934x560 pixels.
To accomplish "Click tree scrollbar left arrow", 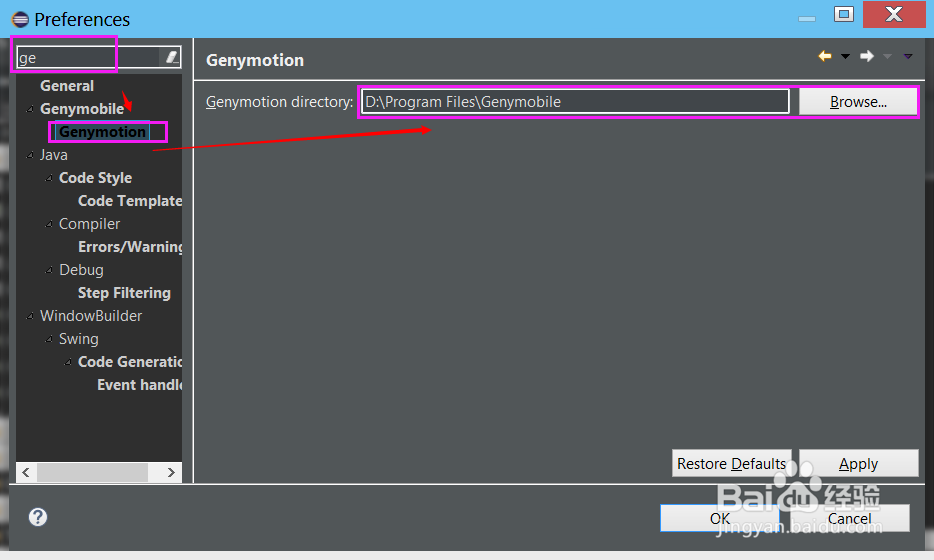I will [26, 472].
